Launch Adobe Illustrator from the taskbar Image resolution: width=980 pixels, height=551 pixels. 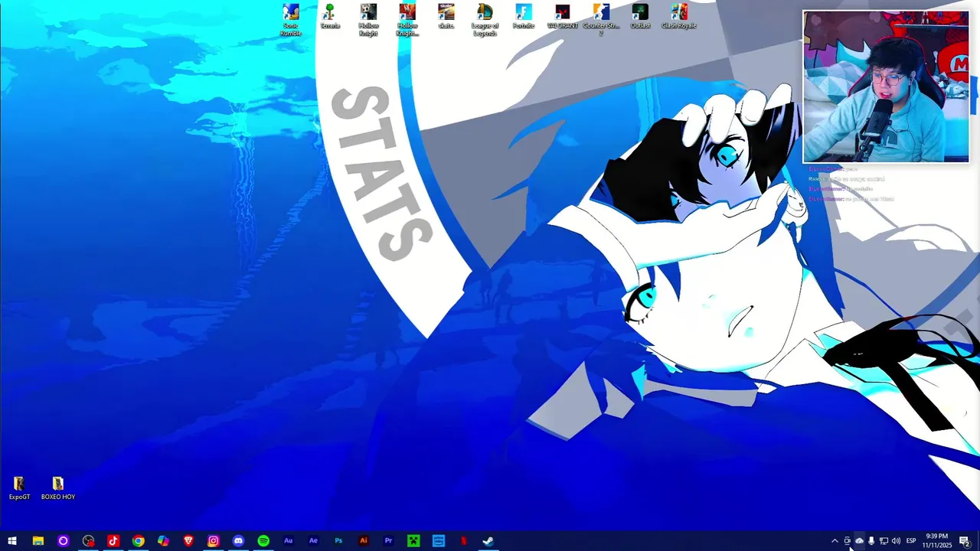tap(363, 541)
